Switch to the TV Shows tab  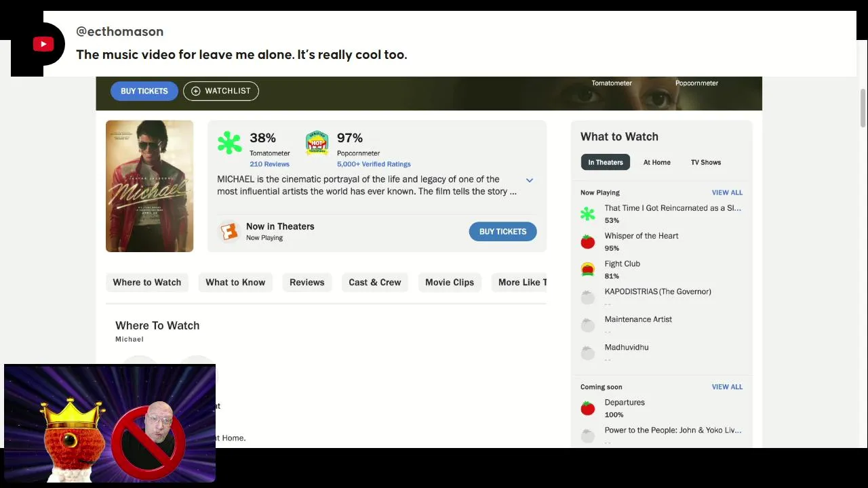coord(706,162)
